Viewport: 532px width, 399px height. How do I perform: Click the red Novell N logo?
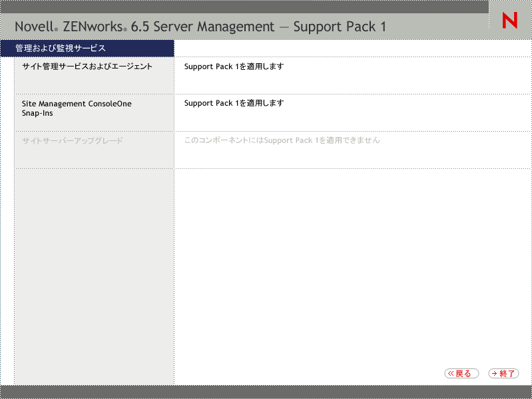point(510,21)
